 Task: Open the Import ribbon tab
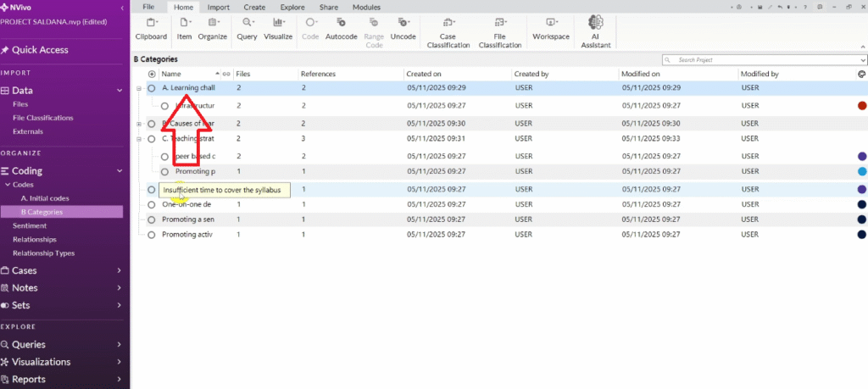point(218,7)
